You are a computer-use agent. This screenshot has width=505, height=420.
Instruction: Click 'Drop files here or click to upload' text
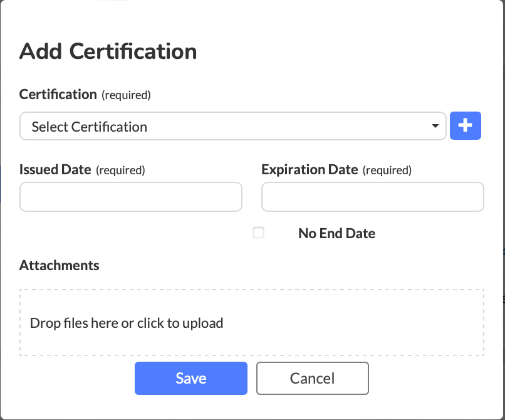tap(127, 323)
